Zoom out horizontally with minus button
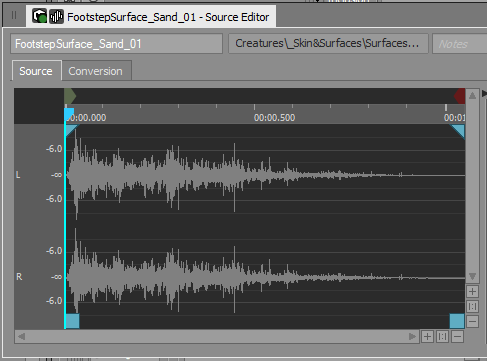The image size is (487, 361). click(457, 337)
